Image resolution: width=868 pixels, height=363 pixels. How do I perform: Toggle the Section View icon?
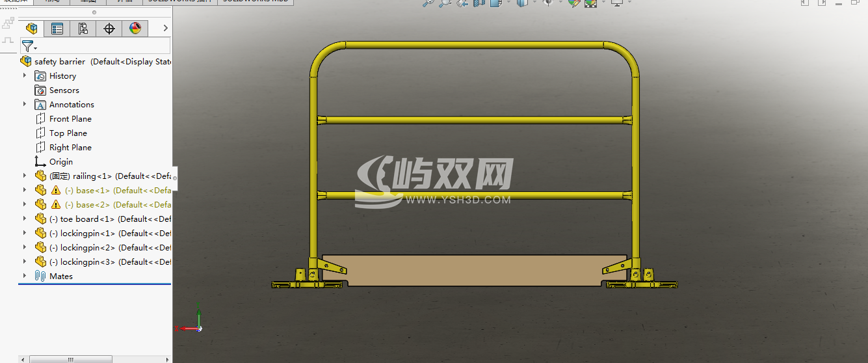pyautogui.click(x=479, y=3)
